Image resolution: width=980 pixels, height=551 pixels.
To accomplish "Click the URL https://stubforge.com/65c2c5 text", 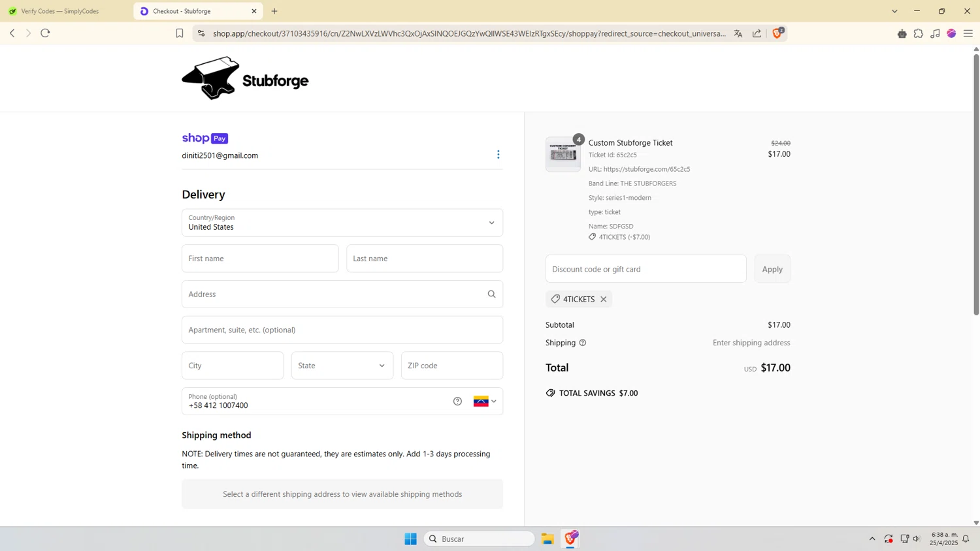I will [639, 169].
